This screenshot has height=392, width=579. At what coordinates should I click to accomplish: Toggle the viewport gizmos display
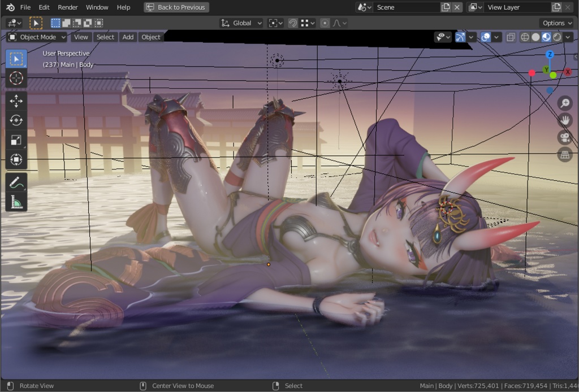point(459,37)
